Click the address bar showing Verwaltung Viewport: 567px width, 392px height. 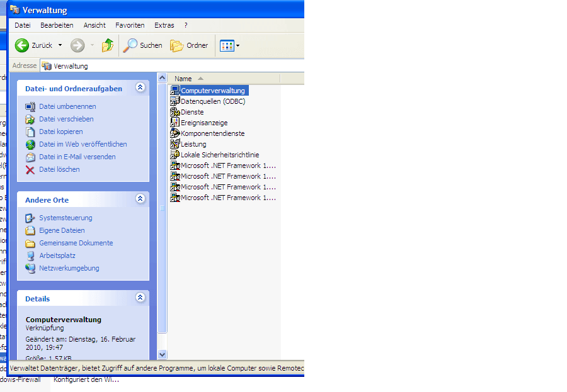(x=172, y=66)
